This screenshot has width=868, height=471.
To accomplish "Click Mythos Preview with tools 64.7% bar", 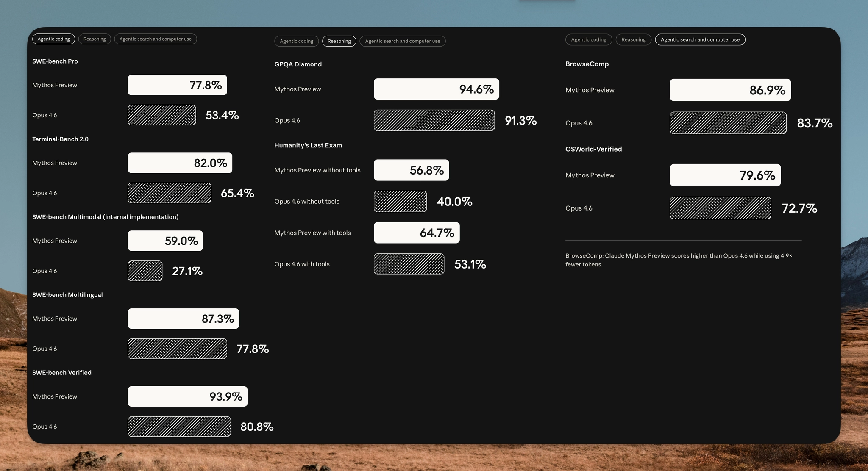I will point(416,233).
